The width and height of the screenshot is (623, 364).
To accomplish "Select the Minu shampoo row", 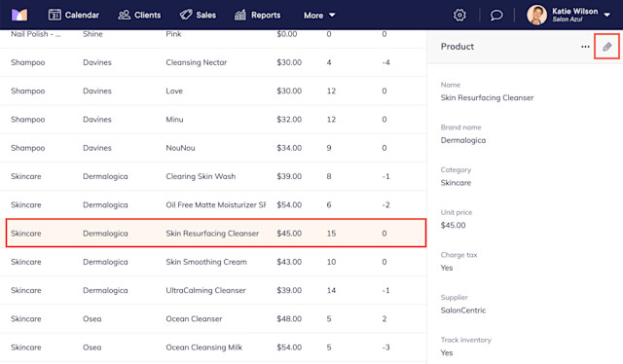I will [213, 120].
